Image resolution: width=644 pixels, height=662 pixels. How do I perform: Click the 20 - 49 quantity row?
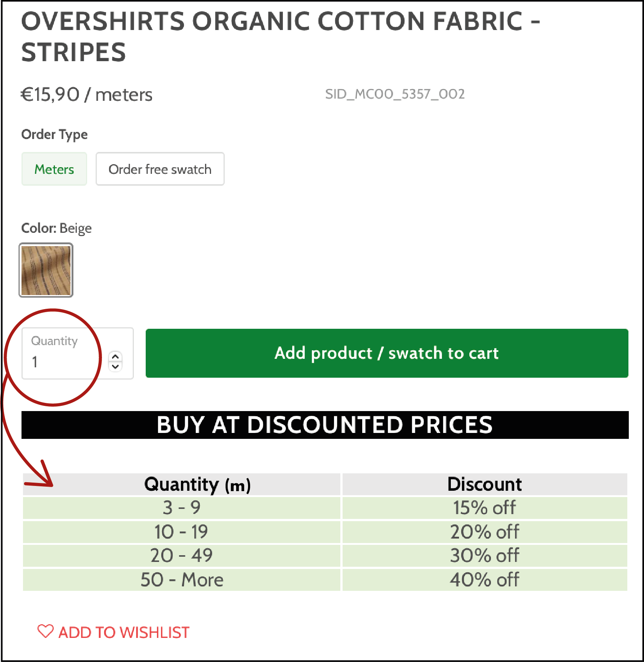tap(181, 556)
